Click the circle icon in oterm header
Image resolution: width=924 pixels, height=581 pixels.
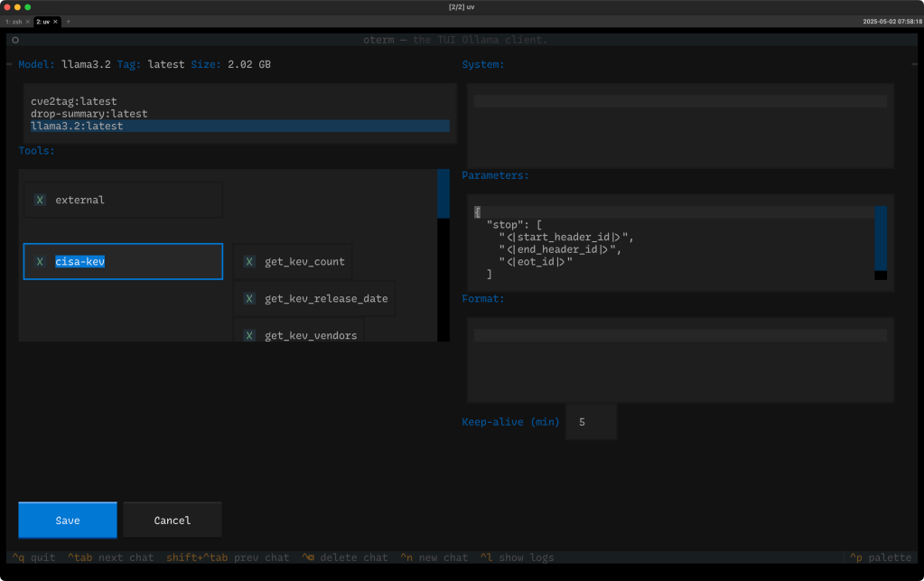click(x=15, y=40)
